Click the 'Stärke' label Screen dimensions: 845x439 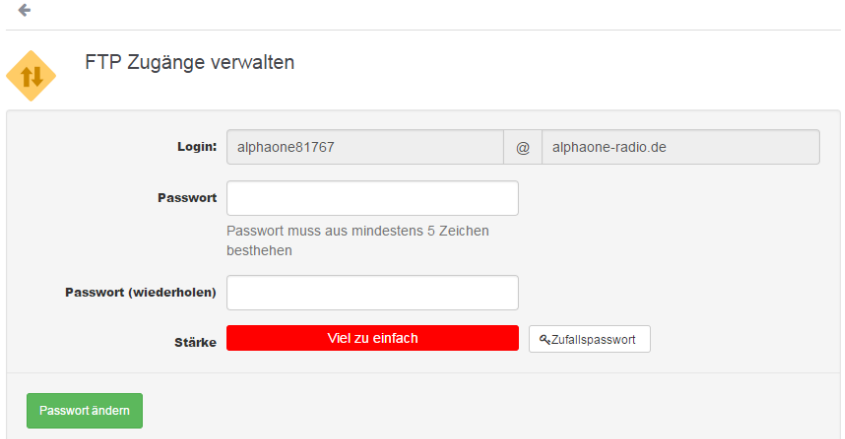click(x=195, y=342)
